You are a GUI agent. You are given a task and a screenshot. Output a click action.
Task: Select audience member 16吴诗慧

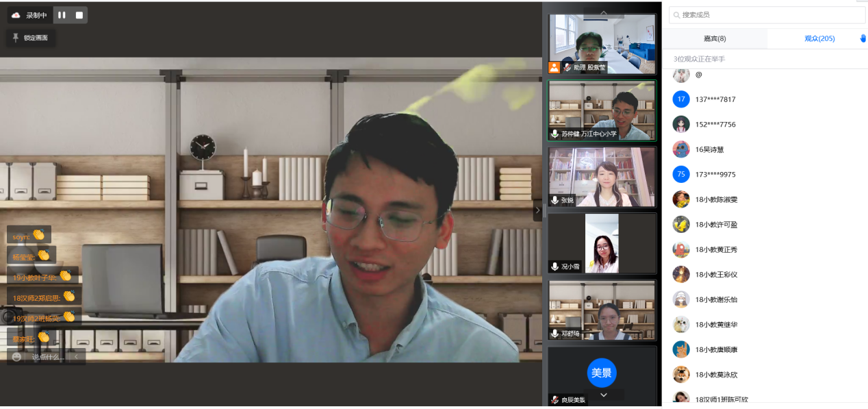pos(709,149)
